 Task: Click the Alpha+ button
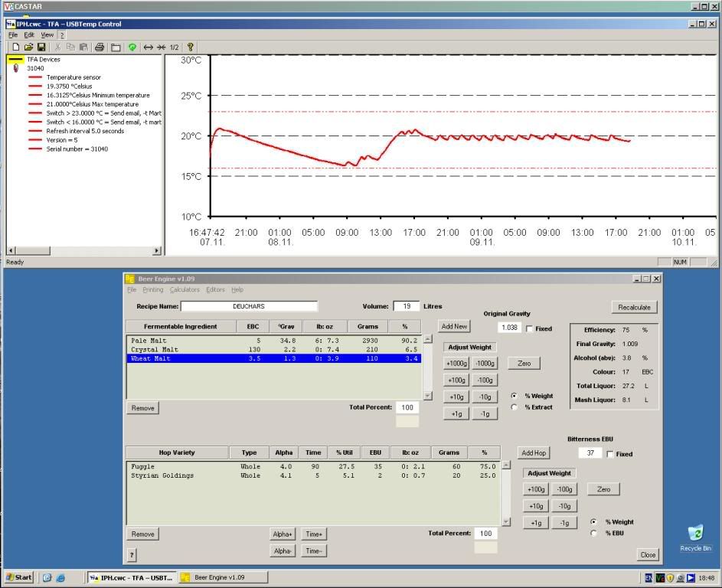point(283,534)
